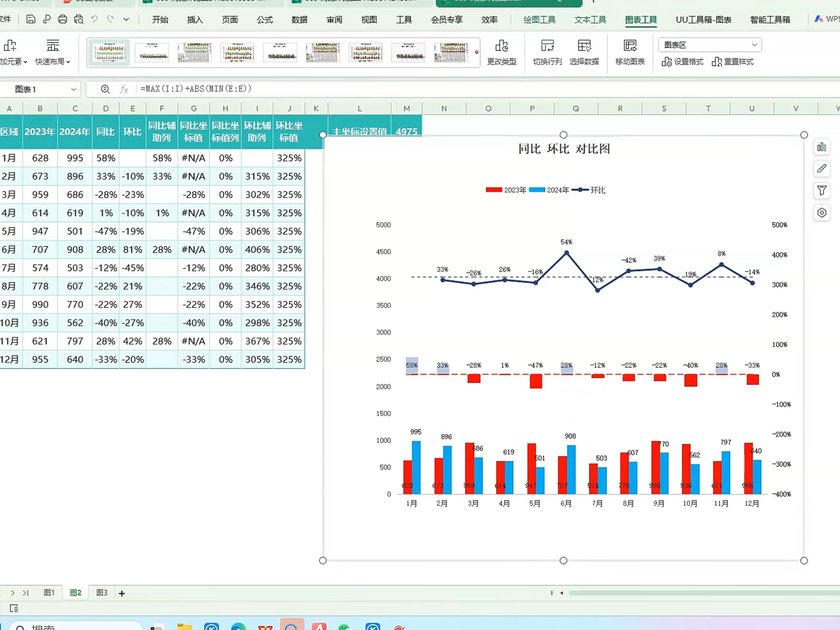The height and width of the screenshot is (630, 840).
Task: Go to next sheet arrow
Action: coord(13,593)
